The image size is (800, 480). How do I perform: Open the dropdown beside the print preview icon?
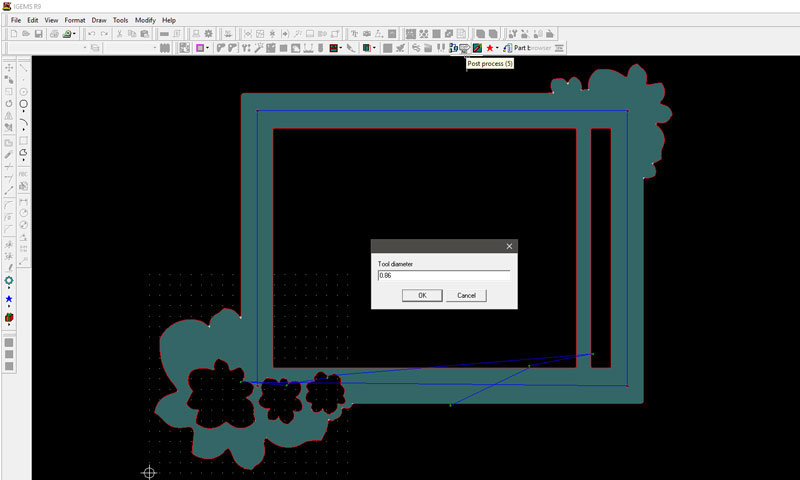(x=74, y=34)
